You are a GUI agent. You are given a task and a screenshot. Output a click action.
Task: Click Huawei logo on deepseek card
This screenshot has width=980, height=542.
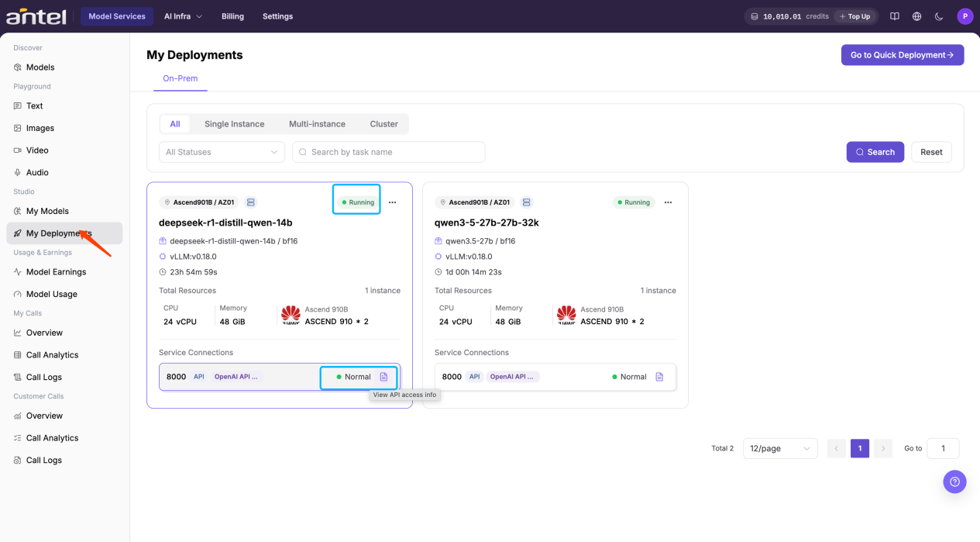(291, 314)
